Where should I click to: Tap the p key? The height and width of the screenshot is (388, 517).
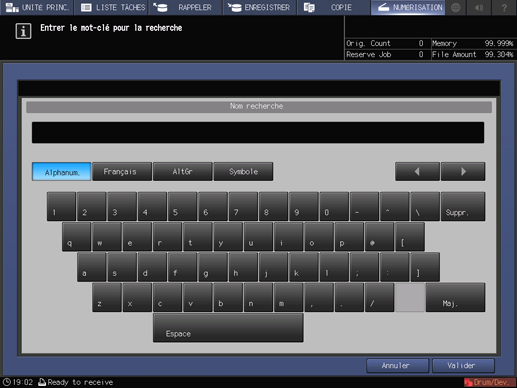[x=349, y=237]
